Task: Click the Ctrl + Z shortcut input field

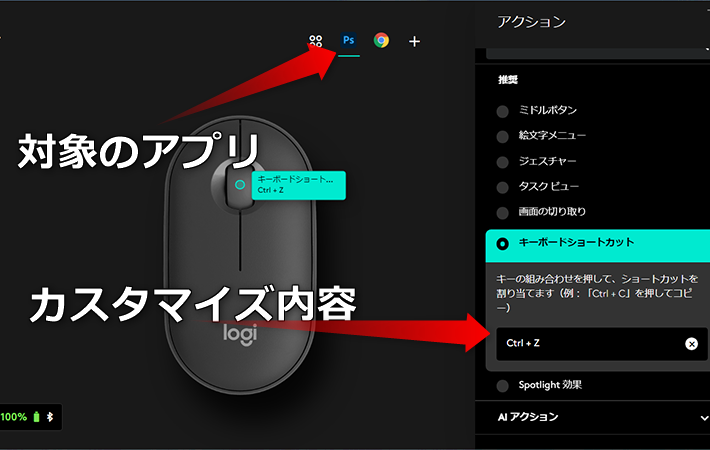Action: click(x=601, y=344)
